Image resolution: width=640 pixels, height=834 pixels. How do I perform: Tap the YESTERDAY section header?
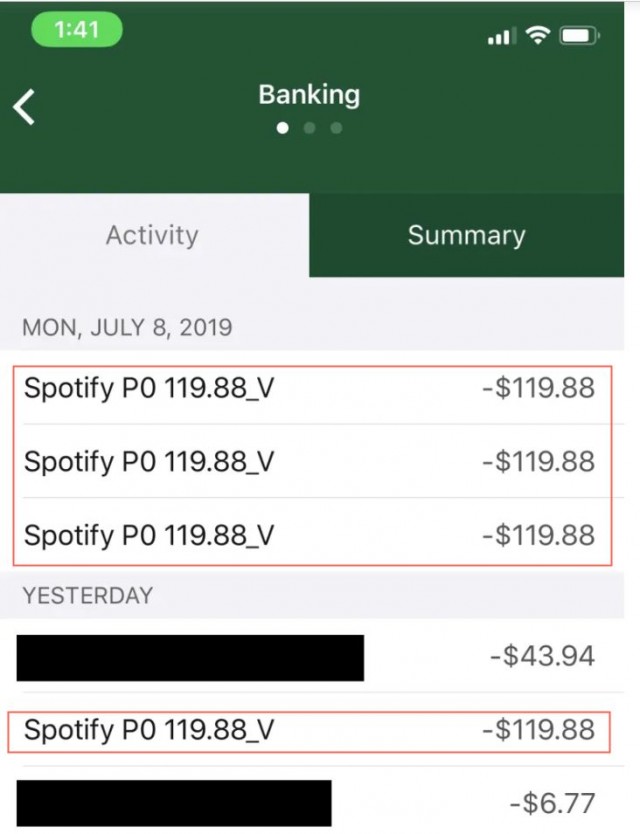click(x=88, y=595)
